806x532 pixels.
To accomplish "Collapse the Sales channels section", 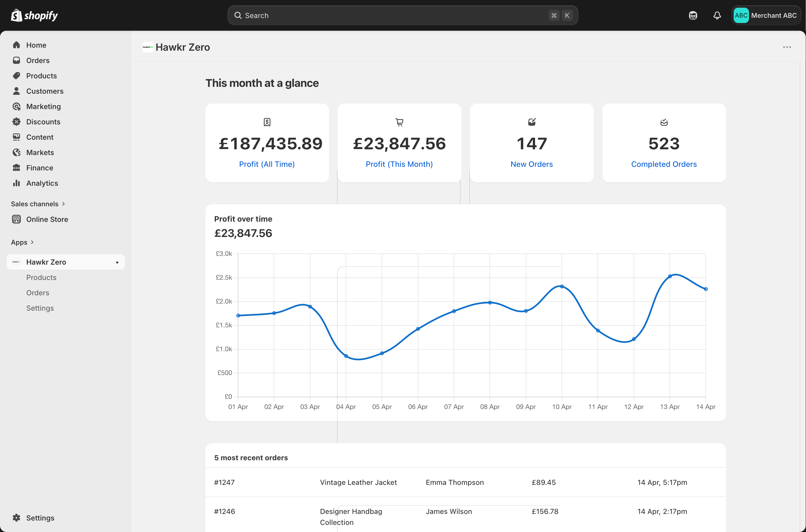I will click(63, 204).
